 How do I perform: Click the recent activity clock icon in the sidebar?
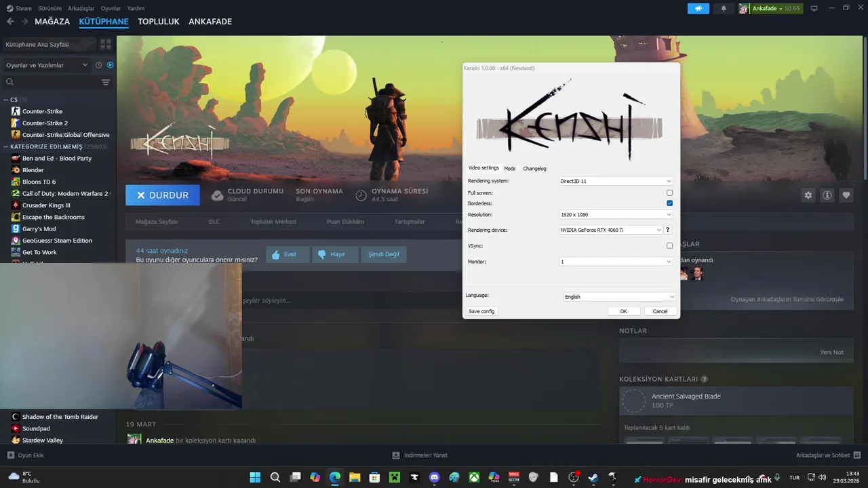click(x=98, y=65)
